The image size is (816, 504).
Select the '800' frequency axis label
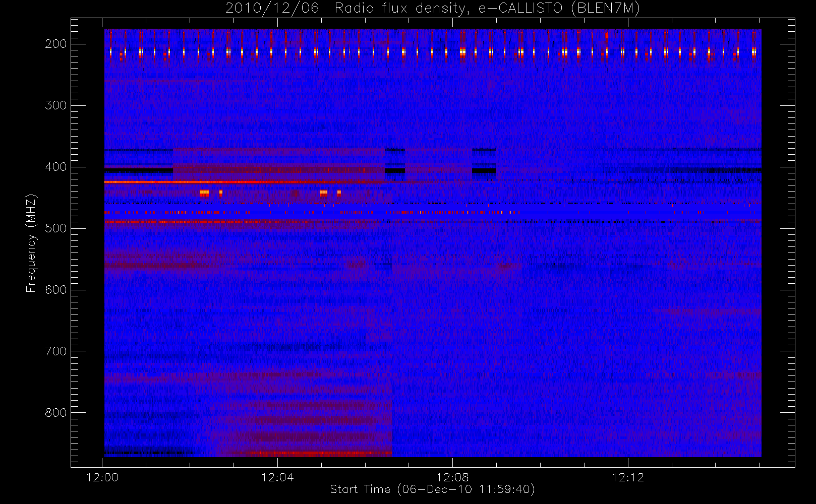coord(56,413)
